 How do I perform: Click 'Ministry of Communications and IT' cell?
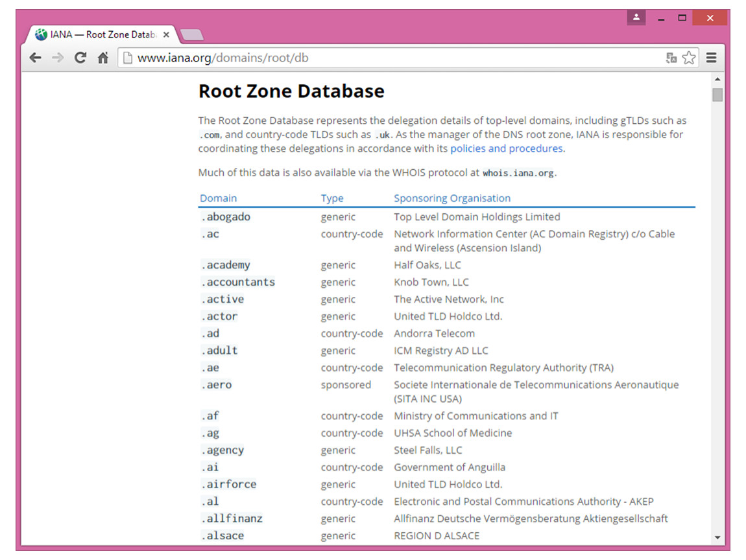475,416
